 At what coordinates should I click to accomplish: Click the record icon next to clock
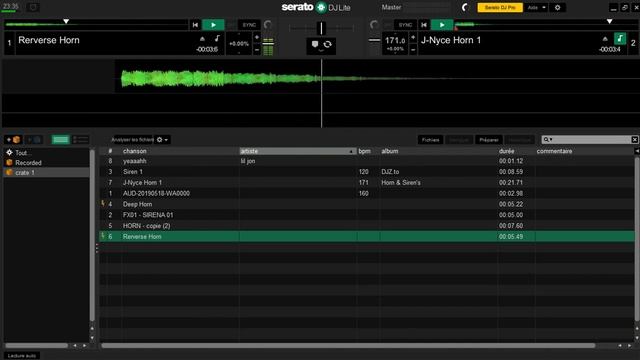[33, 7]
